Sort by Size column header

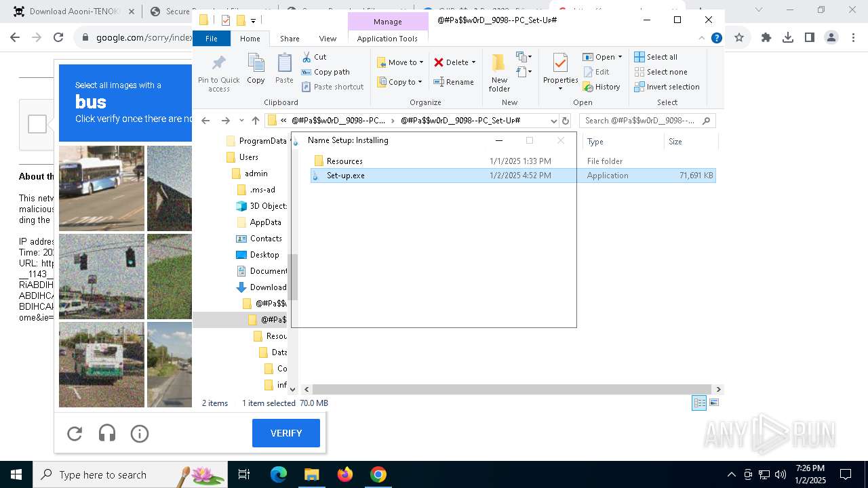(690, 142)
